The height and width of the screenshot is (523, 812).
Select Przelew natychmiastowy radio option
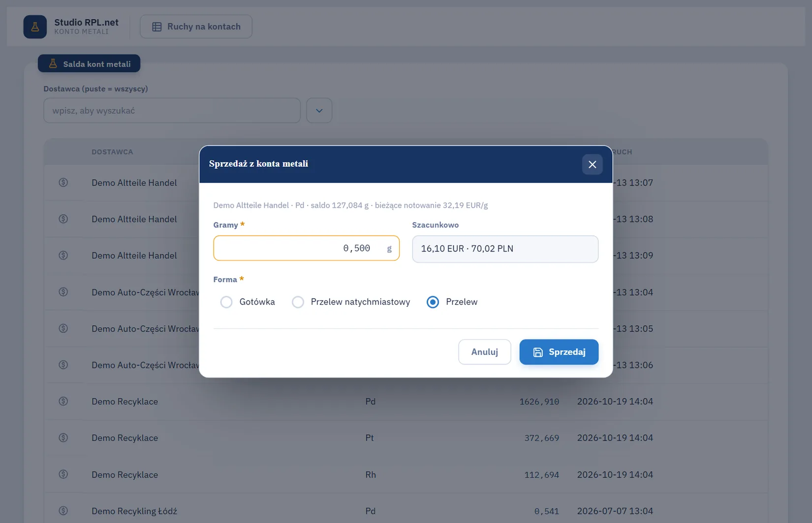pos(298,302)
